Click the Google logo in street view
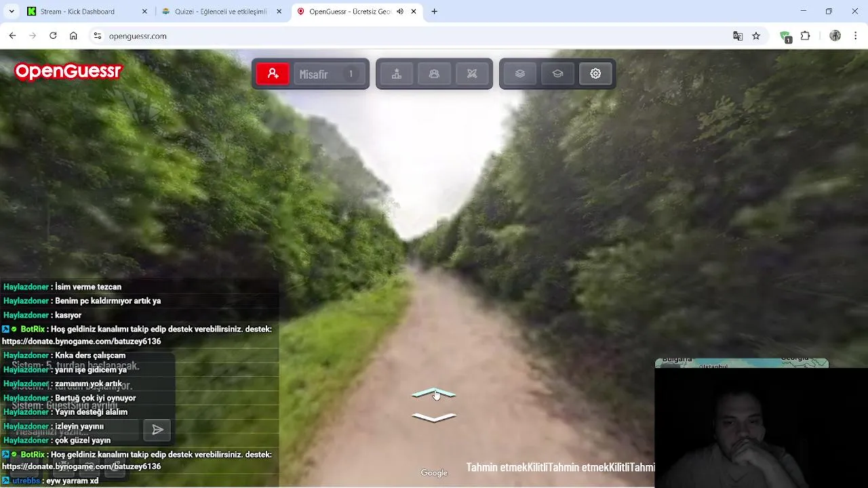The image size is (868, 488). (434, 473)
